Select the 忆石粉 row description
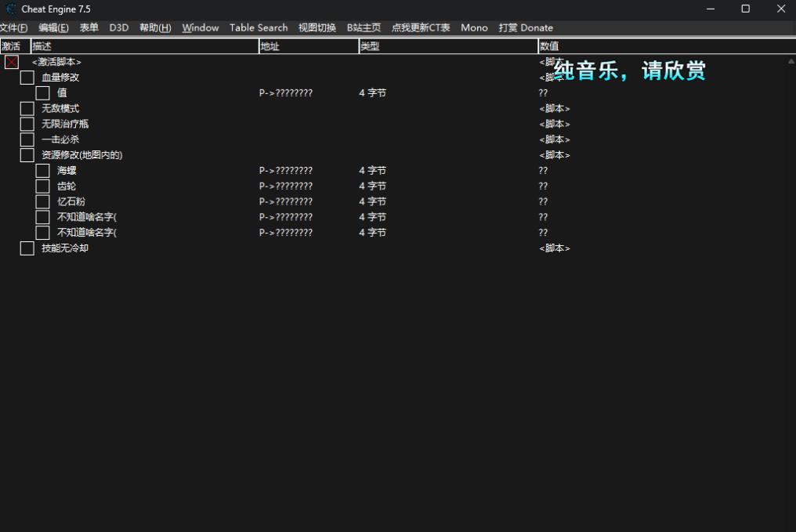 click(71, 201)
